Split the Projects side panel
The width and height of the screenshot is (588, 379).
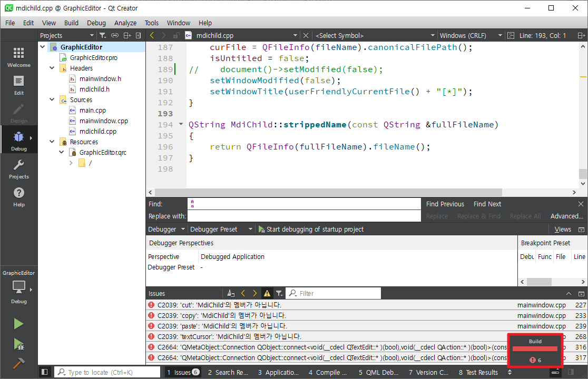tap(127, 36)
